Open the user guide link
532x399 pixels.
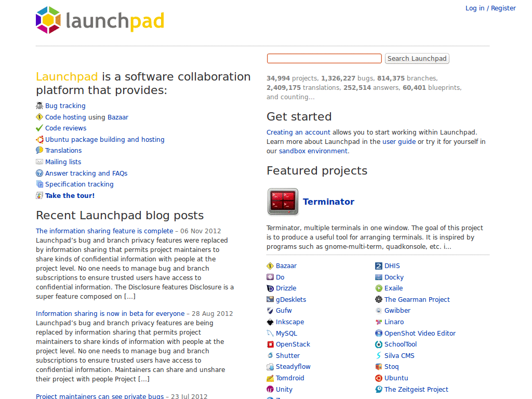399,141
